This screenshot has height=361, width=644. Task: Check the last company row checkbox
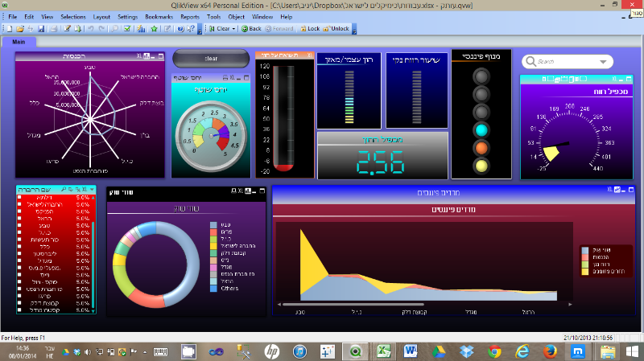tap(19, 310)
